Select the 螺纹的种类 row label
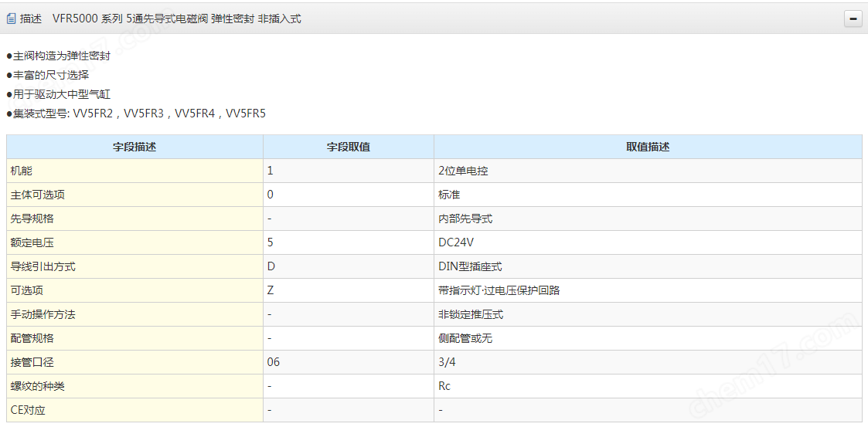This screenshot has height=427, width=868. [134, 386]
